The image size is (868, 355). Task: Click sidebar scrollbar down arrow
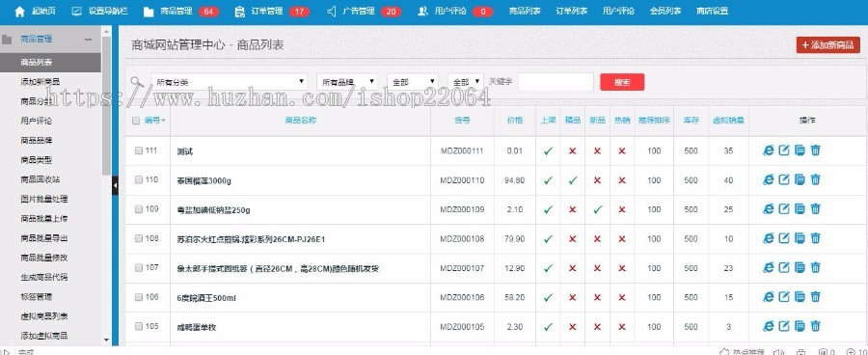tap(107, 340)
